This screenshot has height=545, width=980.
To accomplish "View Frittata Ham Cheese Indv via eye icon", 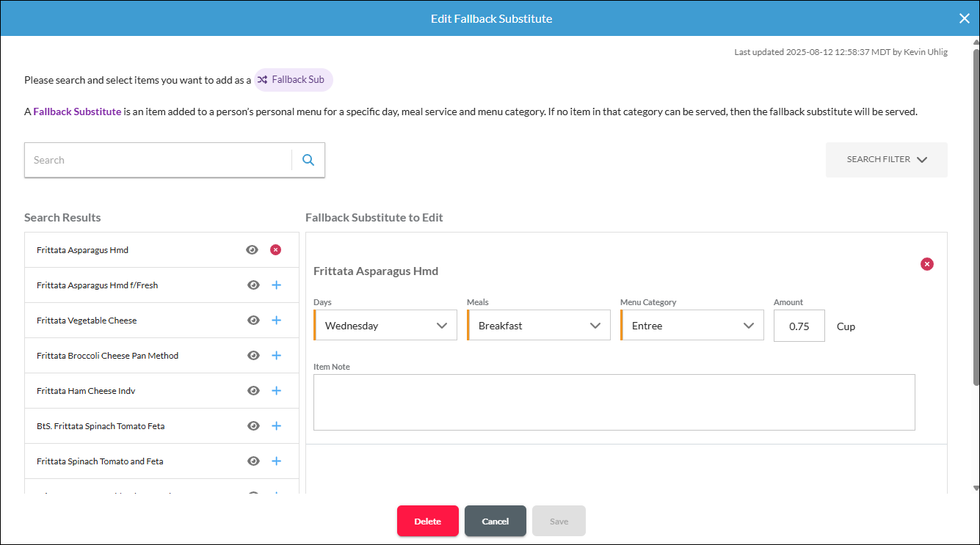I will tap(253, 391).
